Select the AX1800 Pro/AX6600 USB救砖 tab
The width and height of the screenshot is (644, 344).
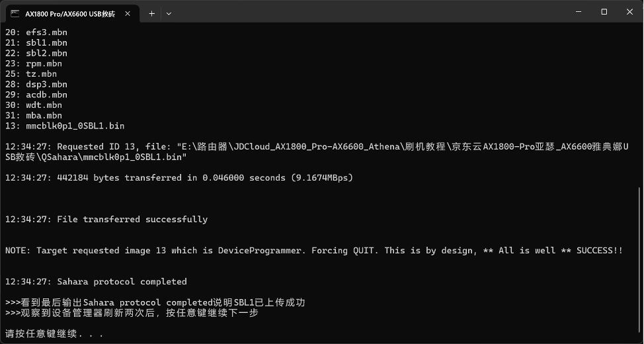69,13
